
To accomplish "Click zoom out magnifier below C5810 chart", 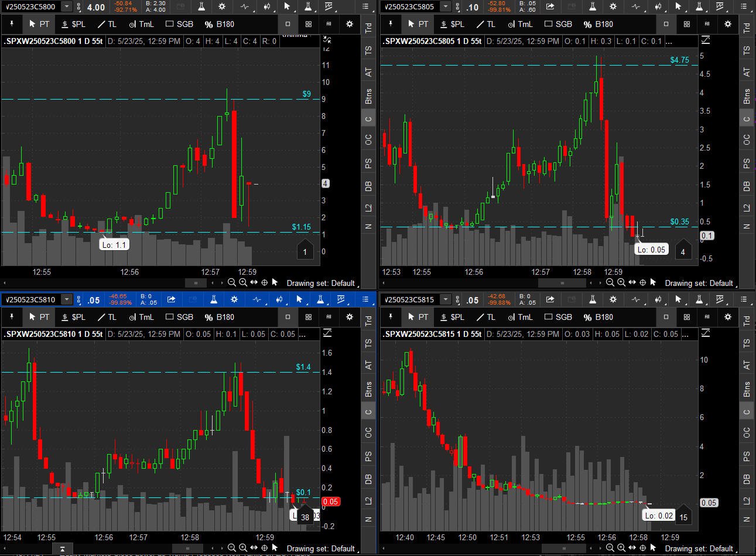I will point(232,548).
